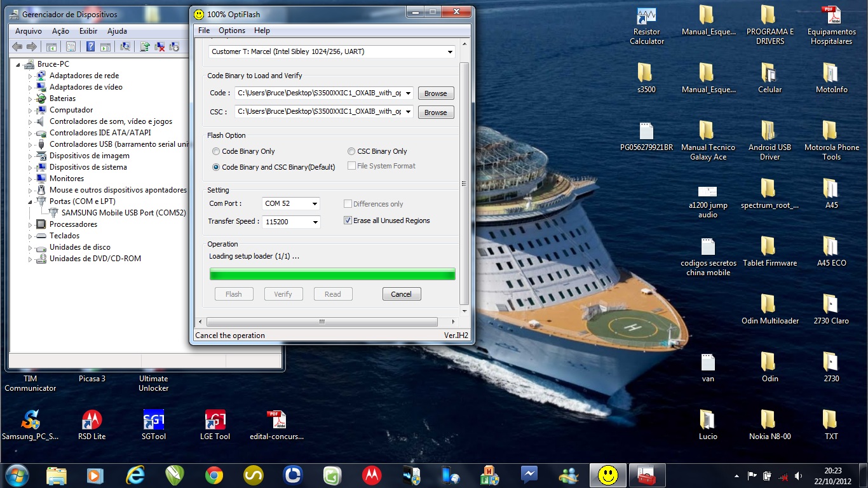868x488 pixels.
Task: Click Cancel button in OptiFlash
Action: point(402,294)
